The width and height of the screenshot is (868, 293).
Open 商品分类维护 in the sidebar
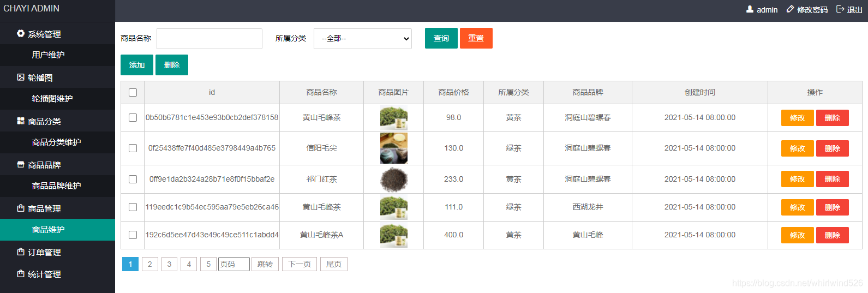57,142
